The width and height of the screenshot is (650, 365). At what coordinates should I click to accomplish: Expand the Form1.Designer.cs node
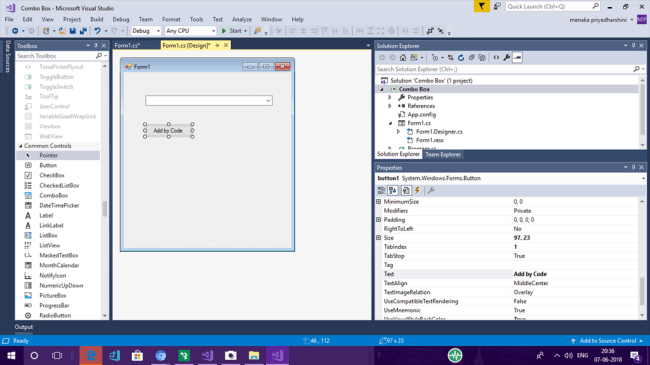[x=398, y=131]
